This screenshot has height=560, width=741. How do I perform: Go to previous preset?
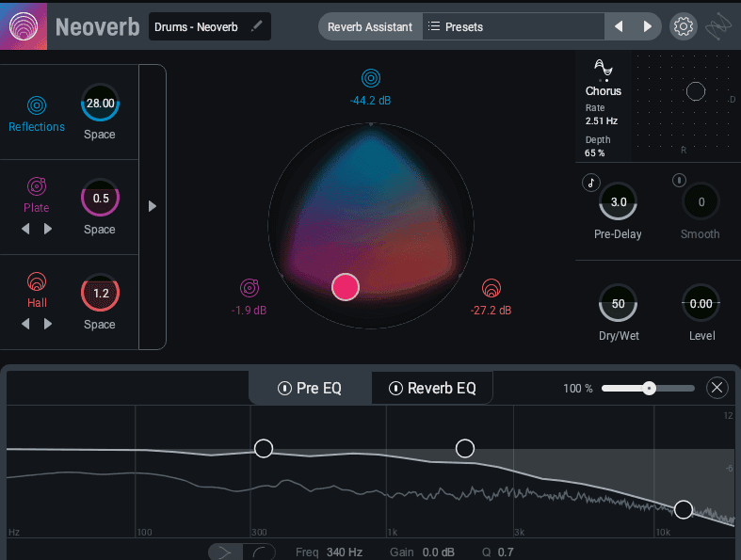619,26
